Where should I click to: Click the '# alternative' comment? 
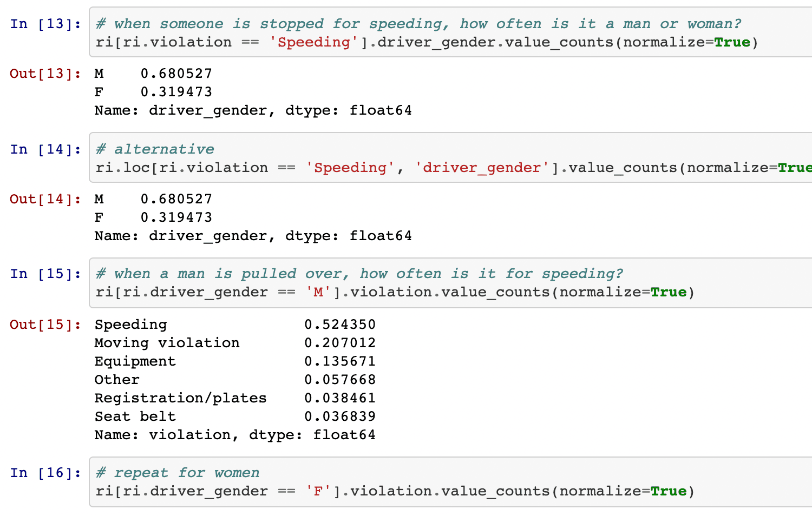(x=155, y=149)
